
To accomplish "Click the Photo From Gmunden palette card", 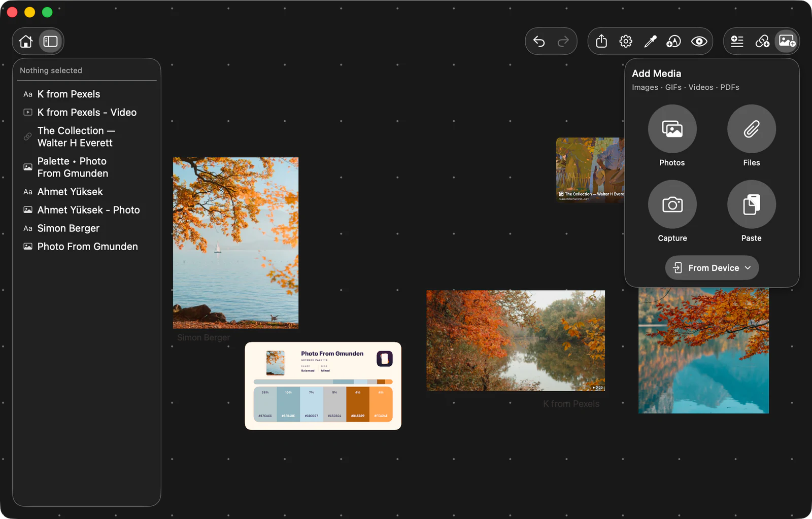I will (x=323, y=386).
